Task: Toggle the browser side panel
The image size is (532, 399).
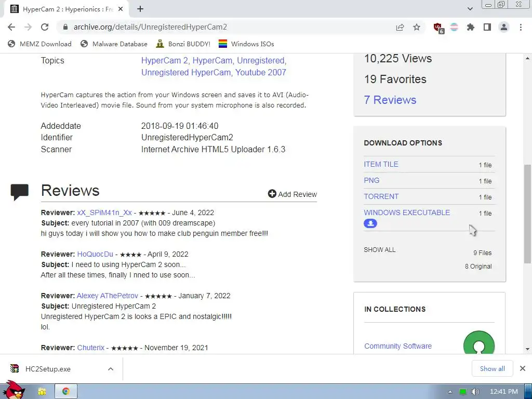Action: 487,27
